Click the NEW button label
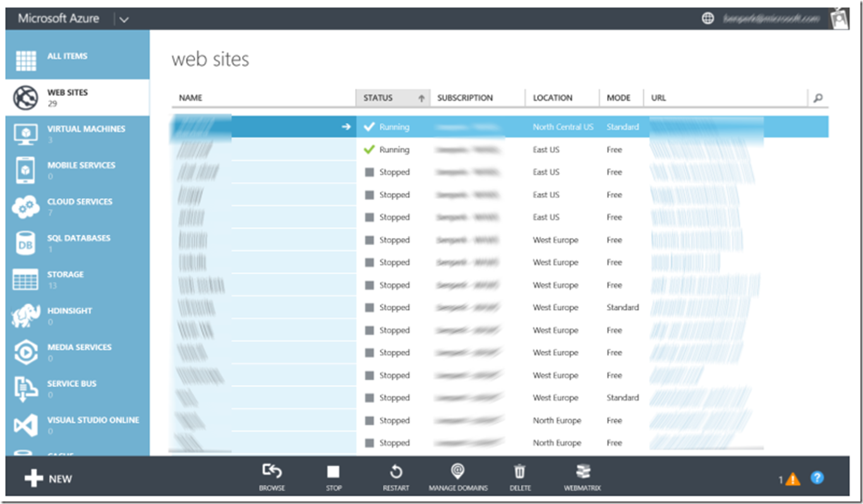Screen dimensions: 863x504 61,479
